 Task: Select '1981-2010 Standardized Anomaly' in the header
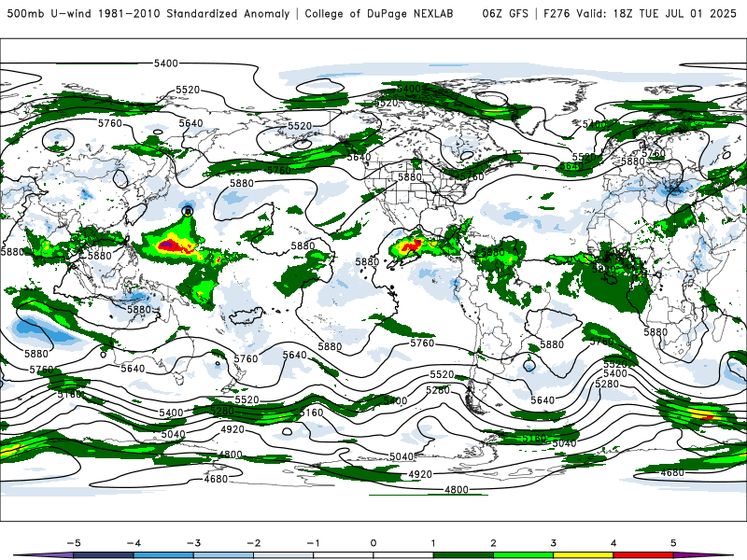pos(194,13)
